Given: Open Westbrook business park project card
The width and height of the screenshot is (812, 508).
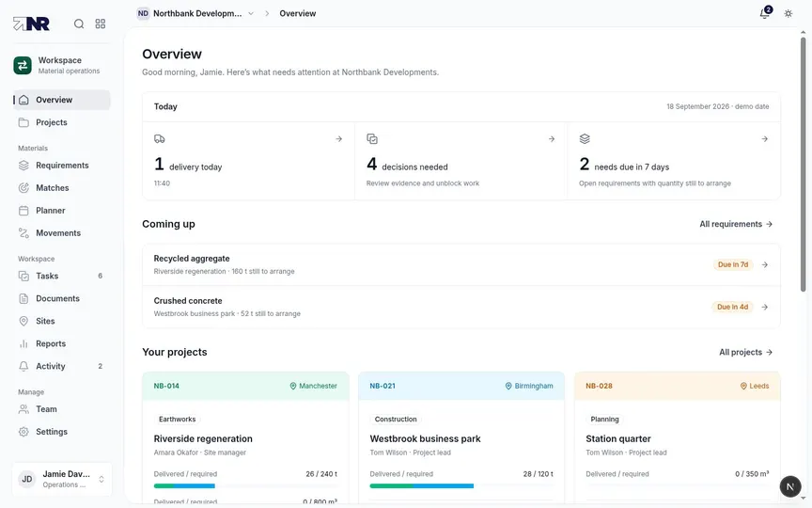Looking at the screenshot, I should (x=461, y=438).
